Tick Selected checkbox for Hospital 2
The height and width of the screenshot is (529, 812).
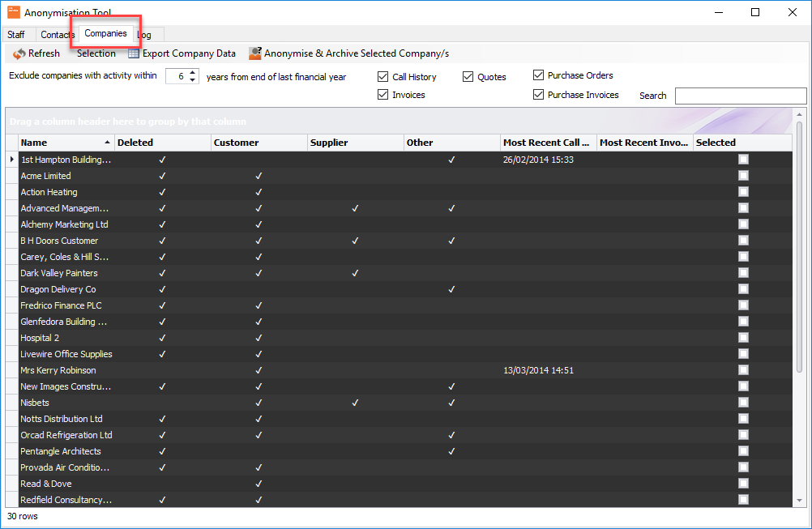point(744,338)
